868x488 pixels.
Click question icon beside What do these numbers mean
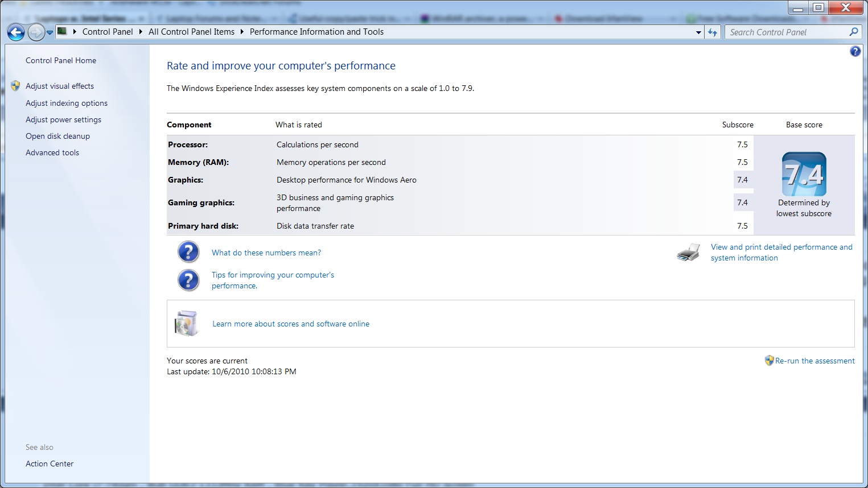point(188,251)
